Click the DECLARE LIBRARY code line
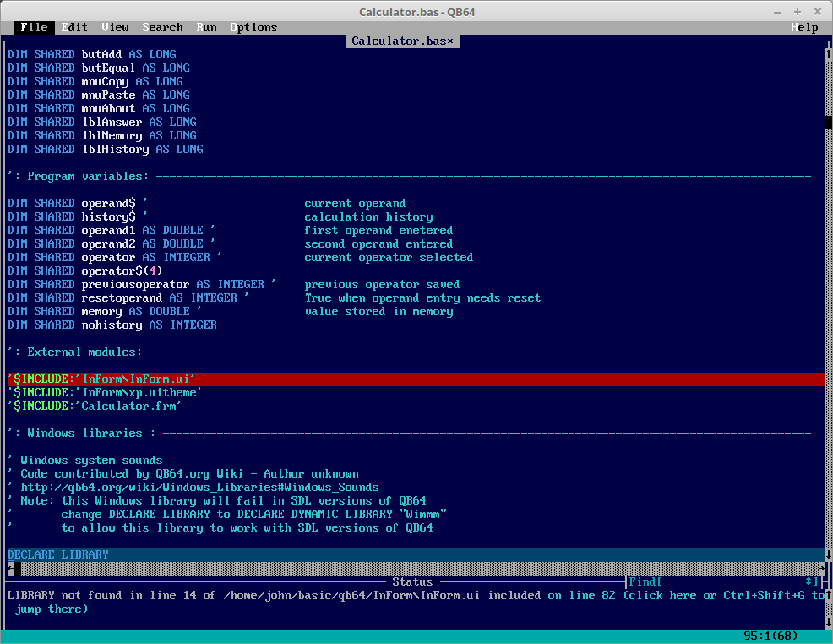Viewport: 833px width, 644px height. coord(57,554)
